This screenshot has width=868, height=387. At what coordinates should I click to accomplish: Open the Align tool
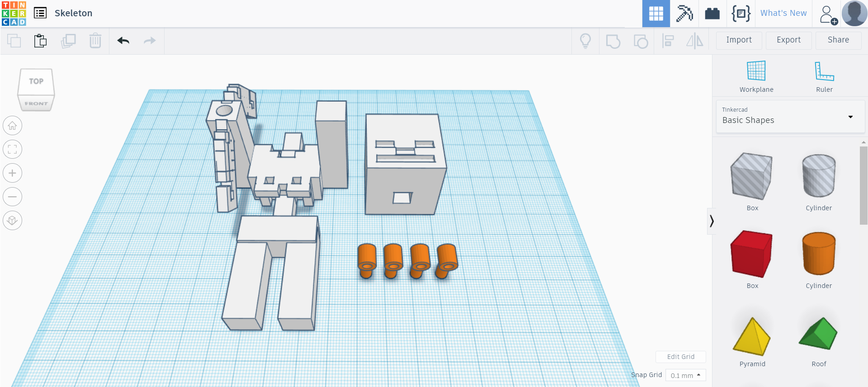668,41
